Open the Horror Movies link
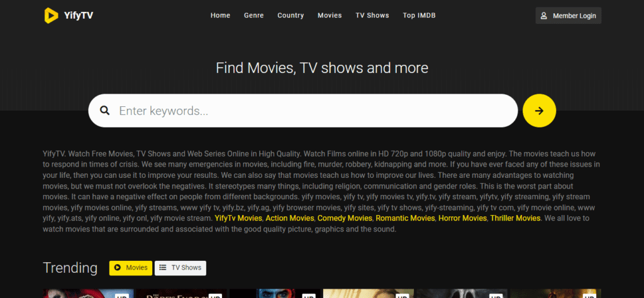Viewport: 644px width, 298px height. (462, 218)
